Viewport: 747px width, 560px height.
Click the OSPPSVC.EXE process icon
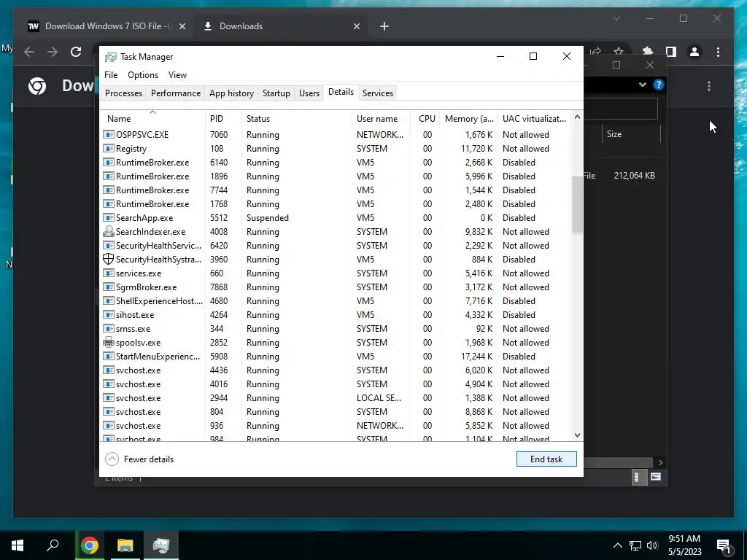[109, 135]
